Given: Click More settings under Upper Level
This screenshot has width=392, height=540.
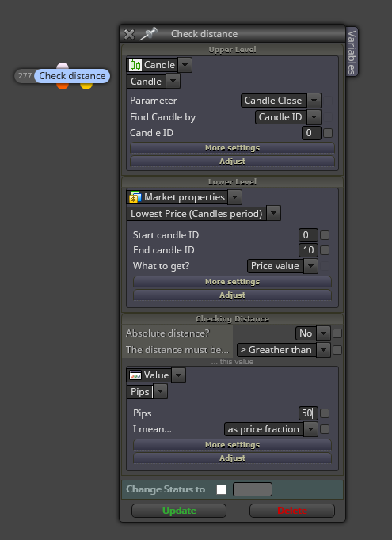Looking at the screenshot, I should (x=232, y=148).
